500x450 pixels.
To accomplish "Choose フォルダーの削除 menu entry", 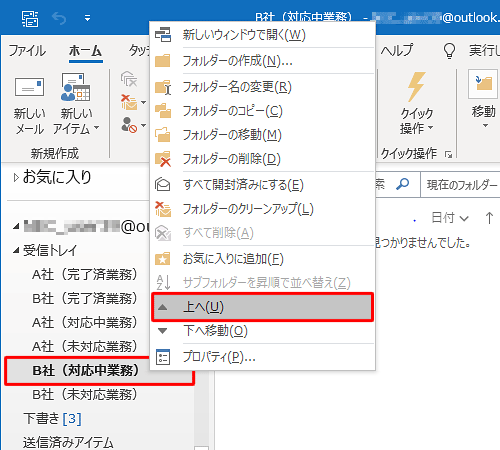I will (263, 159).
